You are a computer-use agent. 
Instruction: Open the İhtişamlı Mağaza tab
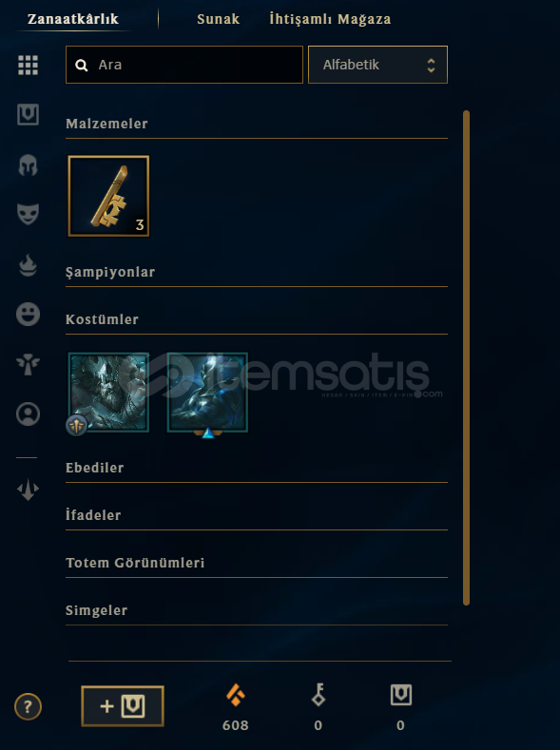point(330,19)
